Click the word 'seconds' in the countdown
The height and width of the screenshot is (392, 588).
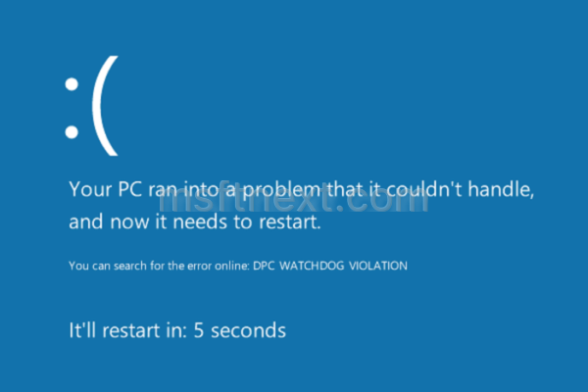tap(248, 330)
